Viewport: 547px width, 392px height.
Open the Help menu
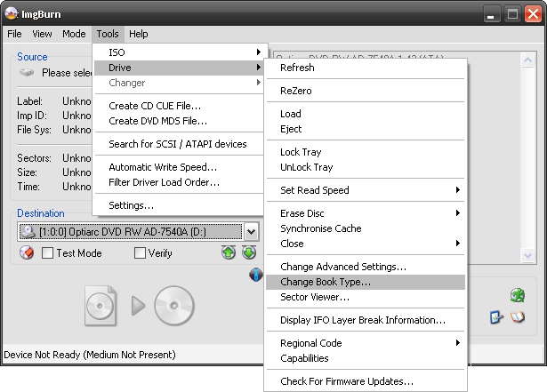pos(139,34)
